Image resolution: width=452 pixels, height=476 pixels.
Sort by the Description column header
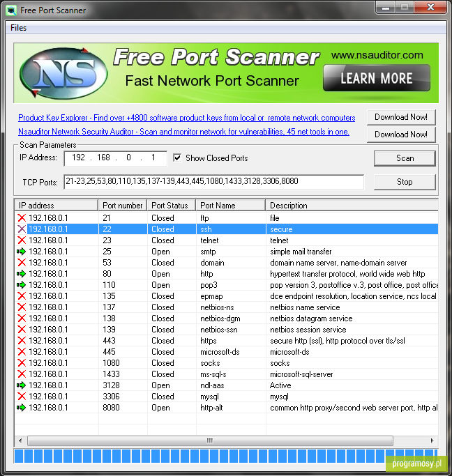(x=352, y=206)
